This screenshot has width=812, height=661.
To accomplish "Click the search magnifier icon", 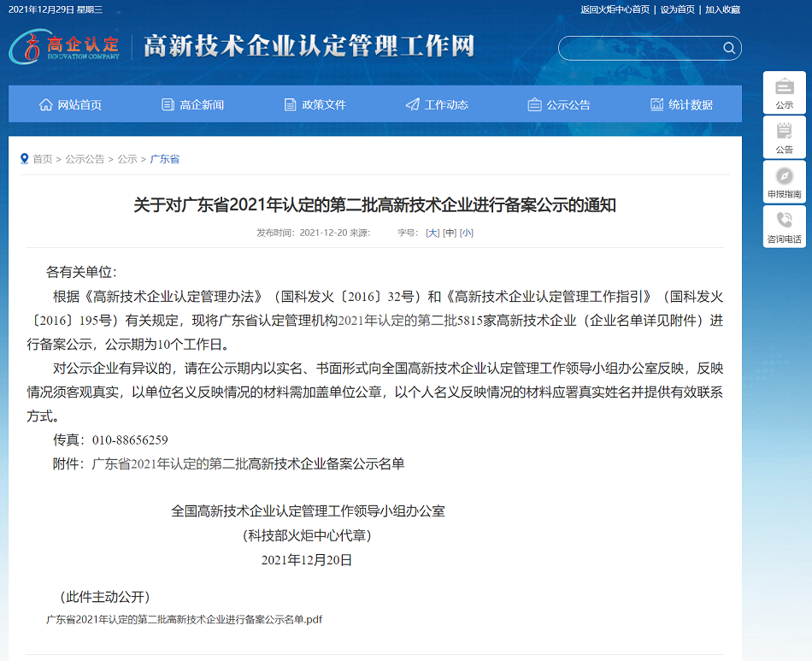I will [728, 48].
